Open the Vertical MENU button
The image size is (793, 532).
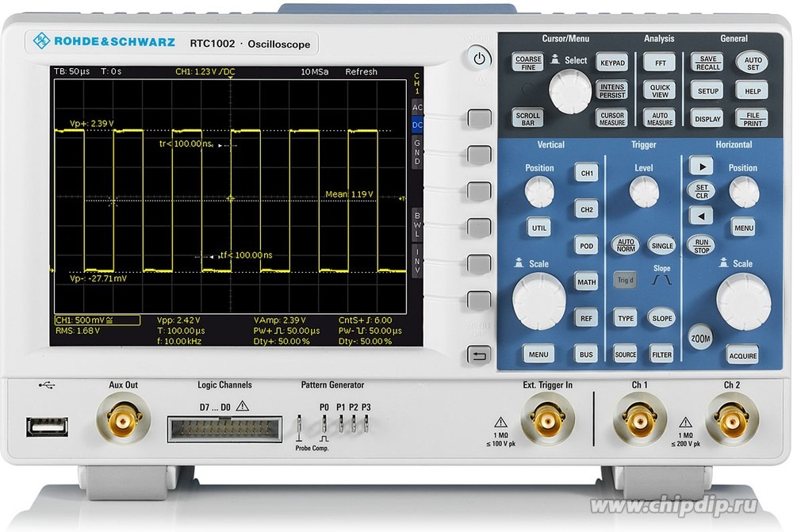click(538, 354)
